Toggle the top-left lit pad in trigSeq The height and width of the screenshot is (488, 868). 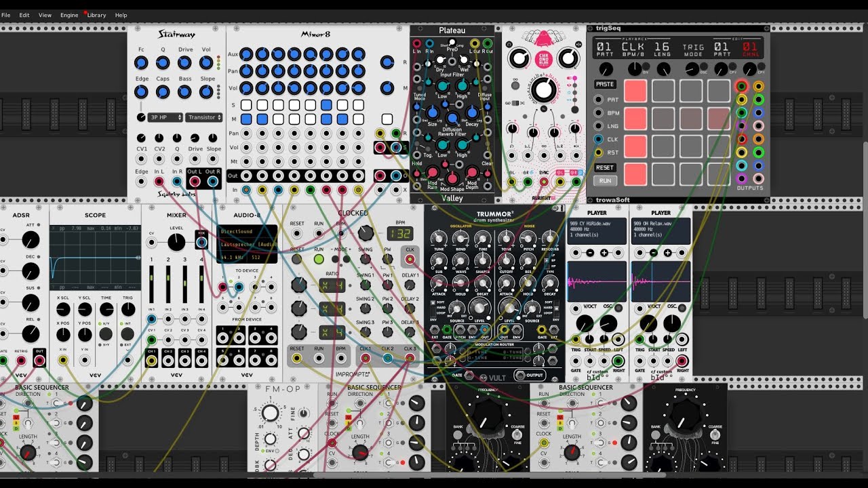(635, 91)
